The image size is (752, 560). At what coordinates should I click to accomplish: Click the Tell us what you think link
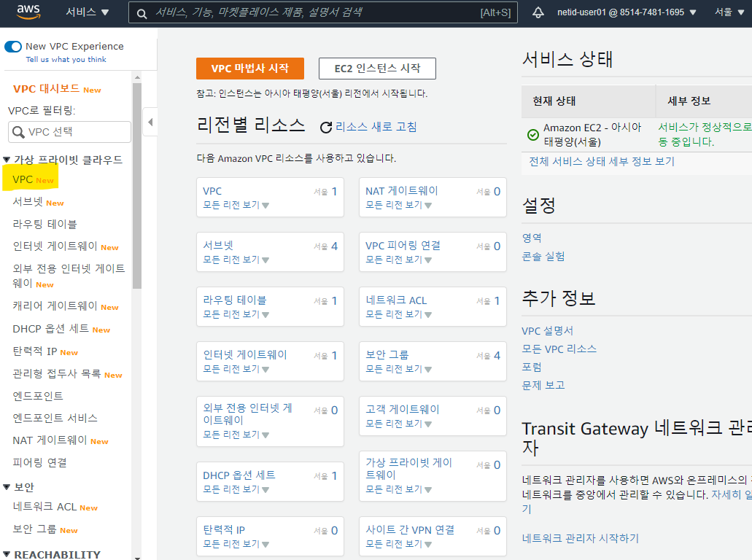pos(66,60)
